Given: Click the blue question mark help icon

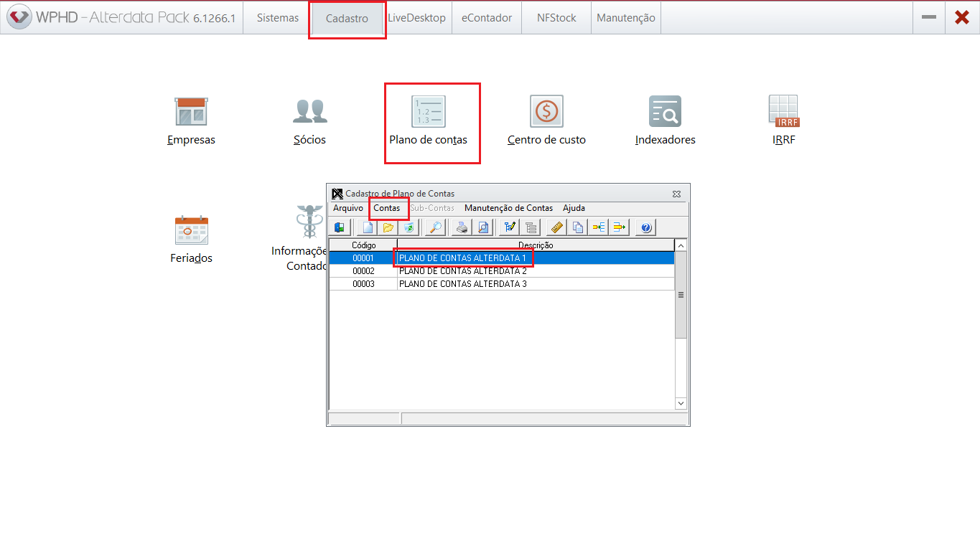Looking at the screenshot, I should [x=645, y=227].
